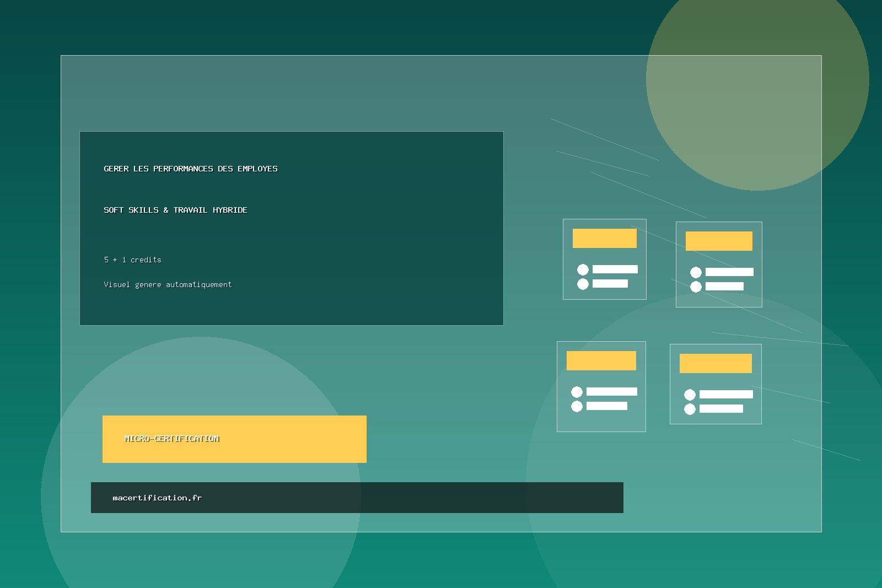The width and height of the screenshot is (882, 588).
Task: Open the macertification.fr link
Action: 157,498
